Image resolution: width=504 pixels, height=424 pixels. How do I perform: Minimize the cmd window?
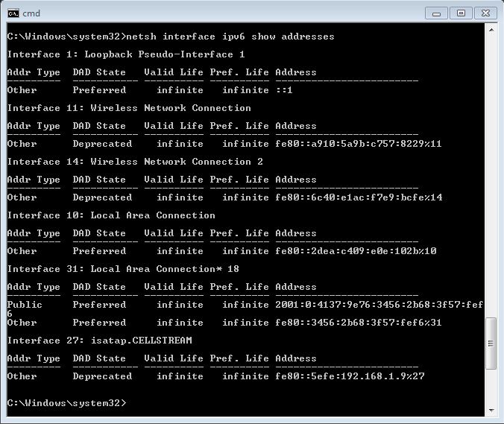(437, 13)
